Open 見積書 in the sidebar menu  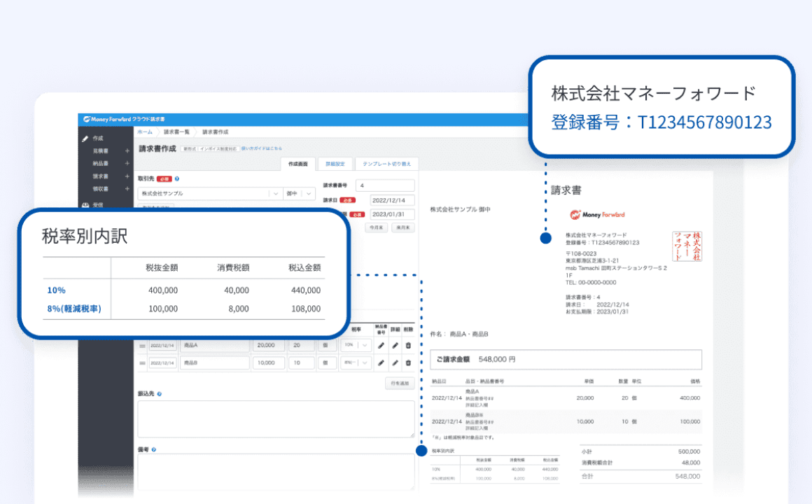coord(101,151)
